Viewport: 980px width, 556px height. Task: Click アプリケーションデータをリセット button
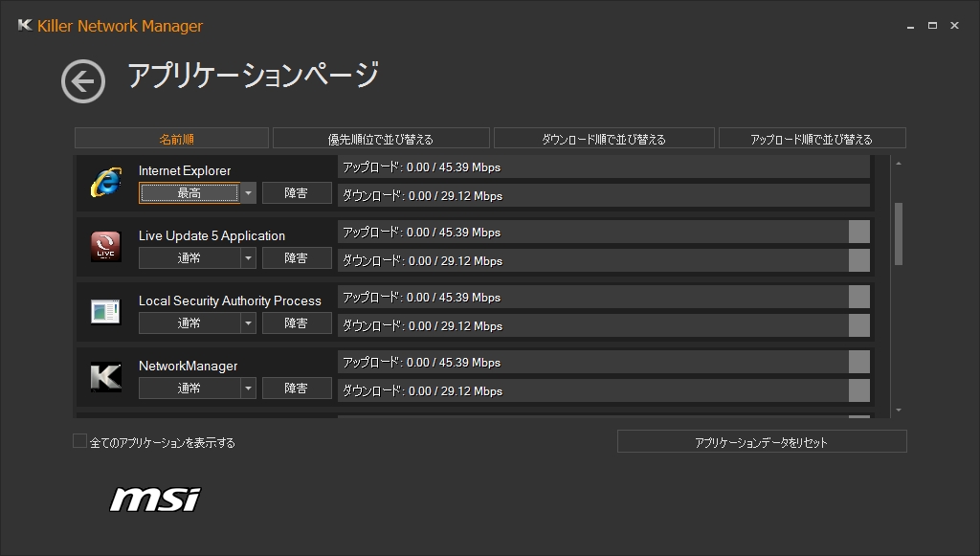click(x=762, y=441)
